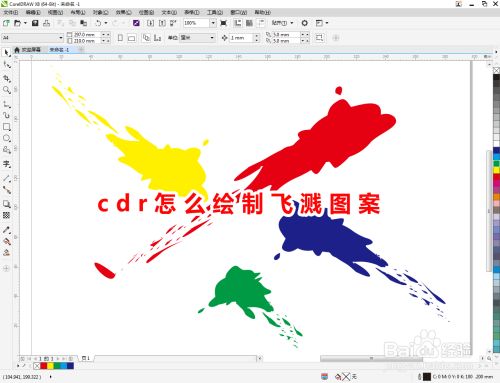Click the Import icon

pyautogui.click(x=150, y=23)
